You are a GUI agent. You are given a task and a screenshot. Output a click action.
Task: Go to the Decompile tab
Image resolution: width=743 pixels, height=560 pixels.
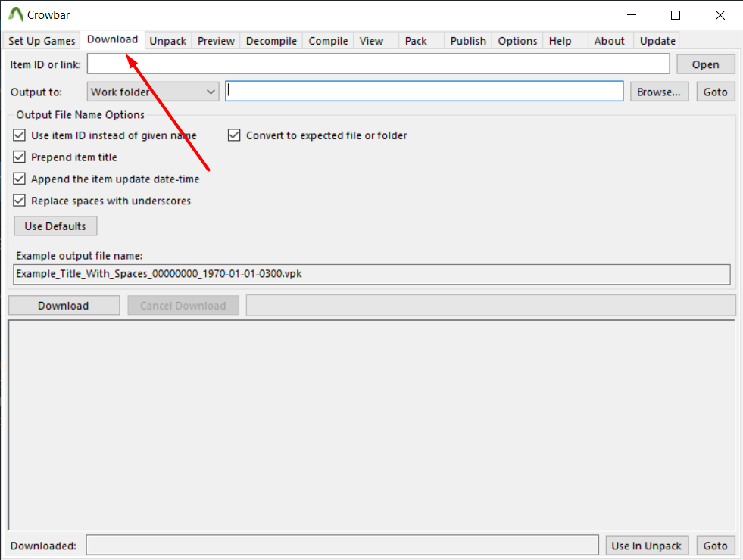coord(271,41)
